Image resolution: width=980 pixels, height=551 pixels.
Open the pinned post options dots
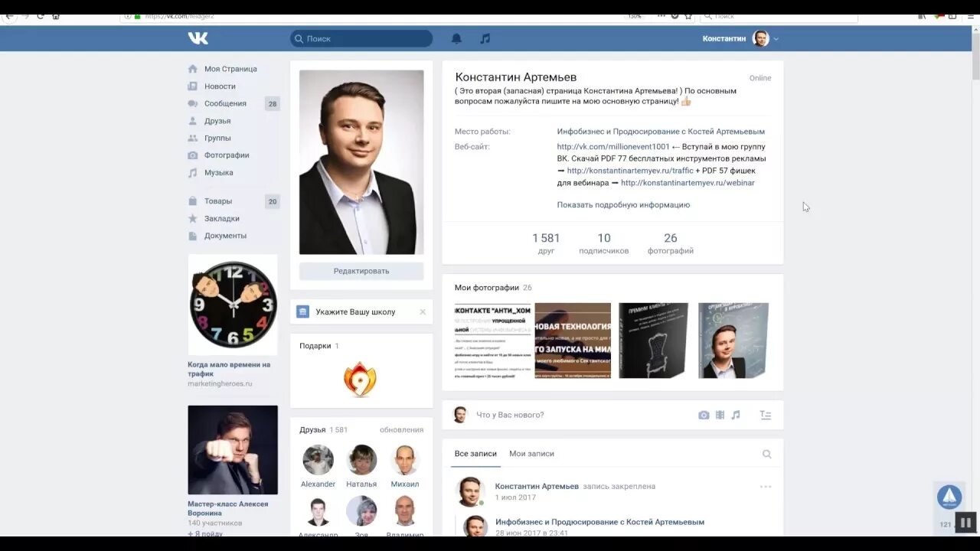[x=766, y=487]
